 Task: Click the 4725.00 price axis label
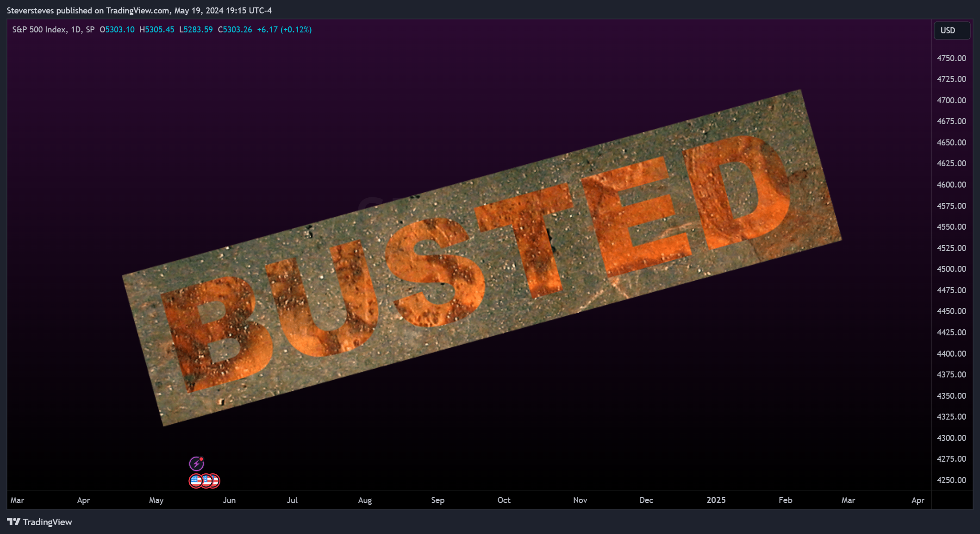point(951,79)
